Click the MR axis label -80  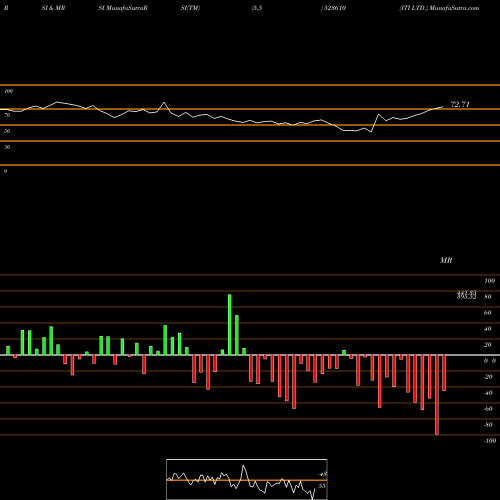[488, 425]
